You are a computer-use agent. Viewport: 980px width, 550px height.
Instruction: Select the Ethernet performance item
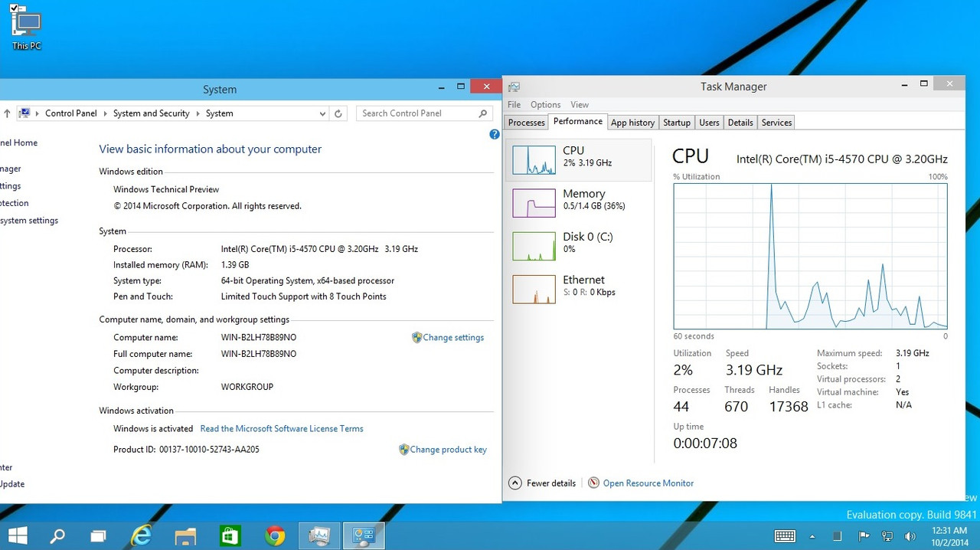(579, 289)
